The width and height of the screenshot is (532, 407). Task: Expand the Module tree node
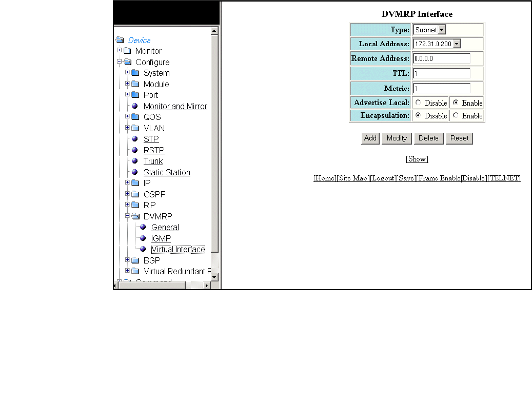coord(127,84)
